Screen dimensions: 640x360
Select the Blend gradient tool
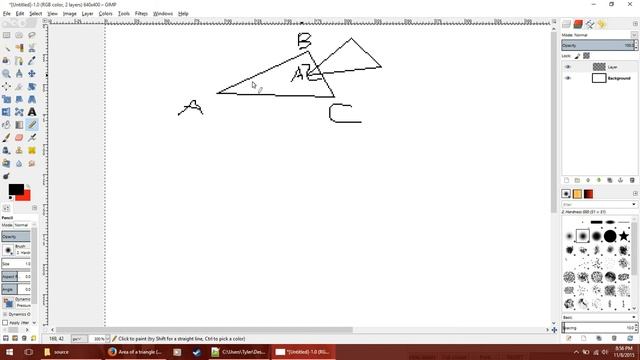(19, 125)
